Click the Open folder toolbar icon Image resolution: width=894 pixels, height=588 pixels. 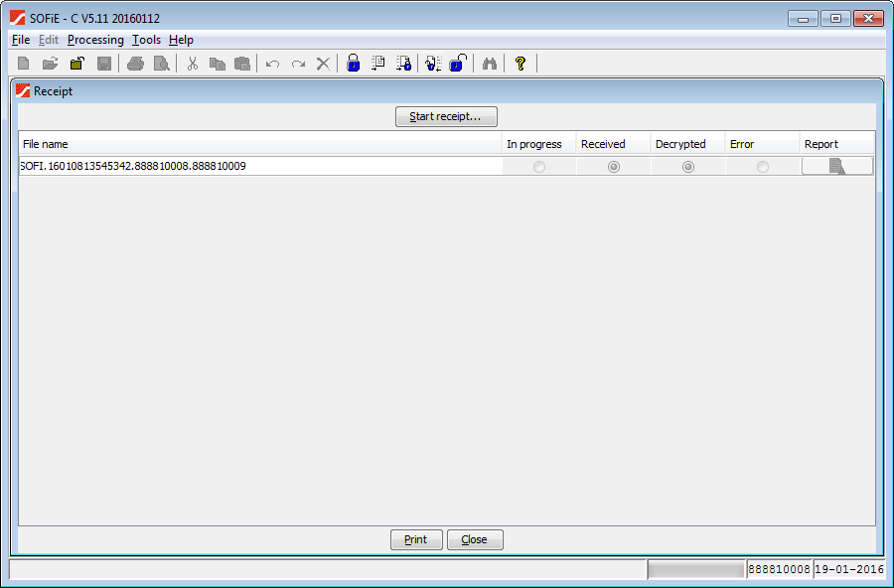[50, 64]
